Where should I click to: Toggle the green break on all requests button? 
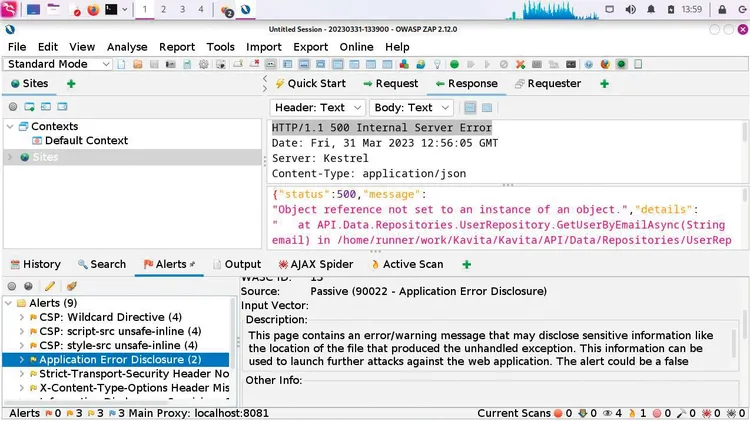coord(454,64)
